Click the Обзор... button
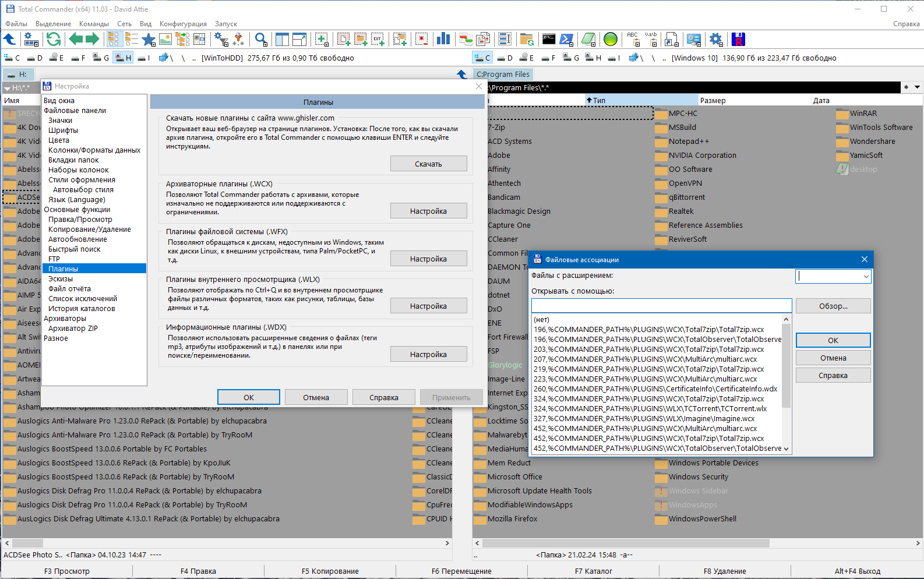This screenshot has height=579, width=924. tap(833, 306)
